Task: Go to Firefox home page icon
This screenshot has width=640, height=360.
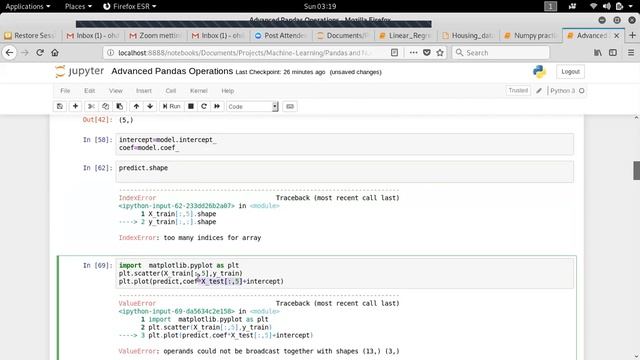Action: [55, 53]
